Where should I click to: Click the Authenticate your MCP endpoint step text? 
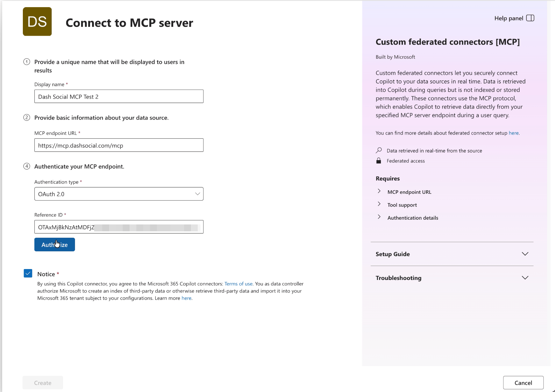click(x=79, y=166)
